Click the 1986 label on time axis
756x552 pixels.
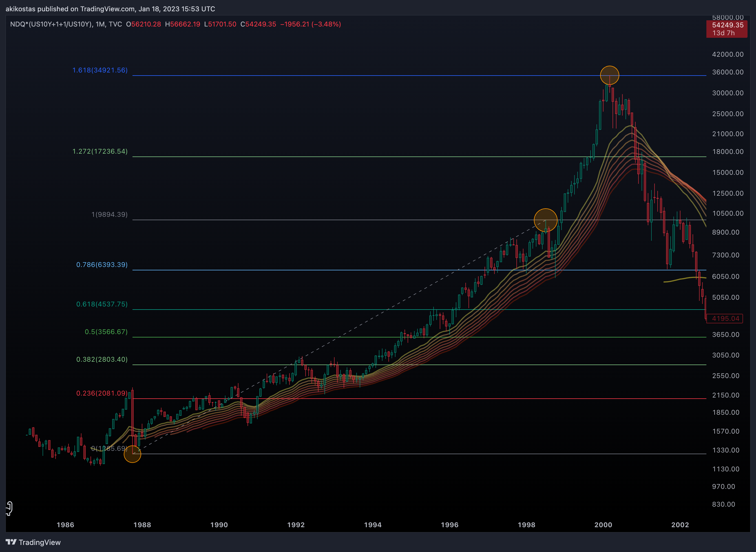(65, 525)
